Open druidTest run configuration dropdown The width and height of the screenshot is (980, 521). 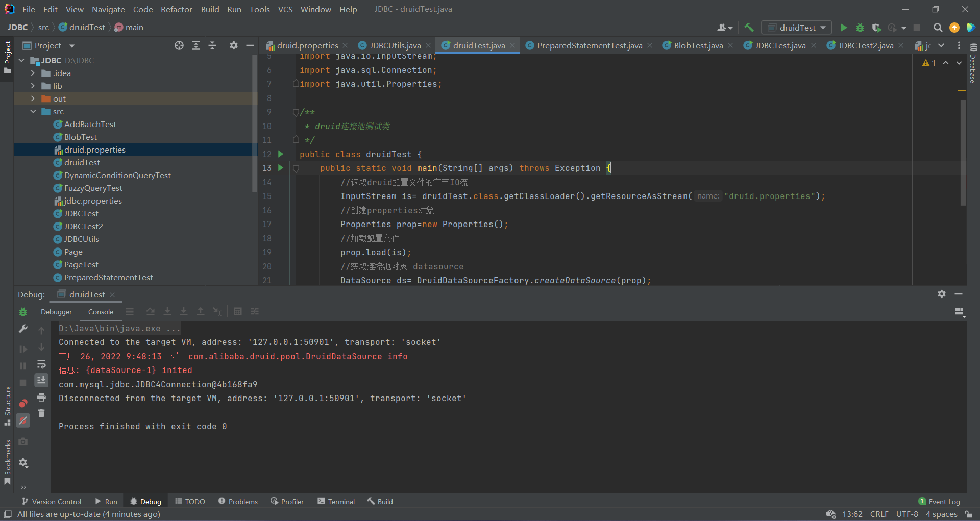796,28
